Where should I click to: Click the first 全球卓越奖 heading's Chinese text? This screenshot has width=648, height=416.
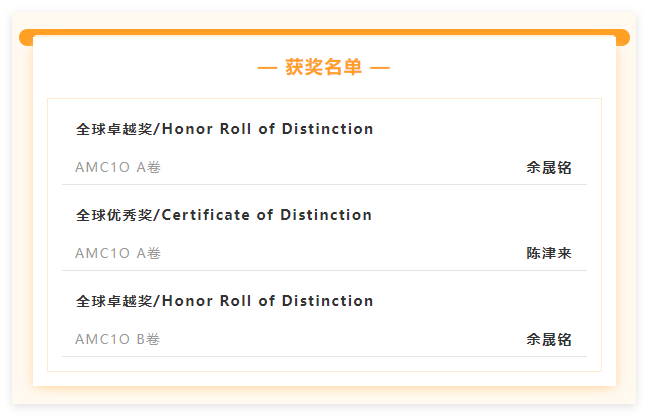point(114,129)
